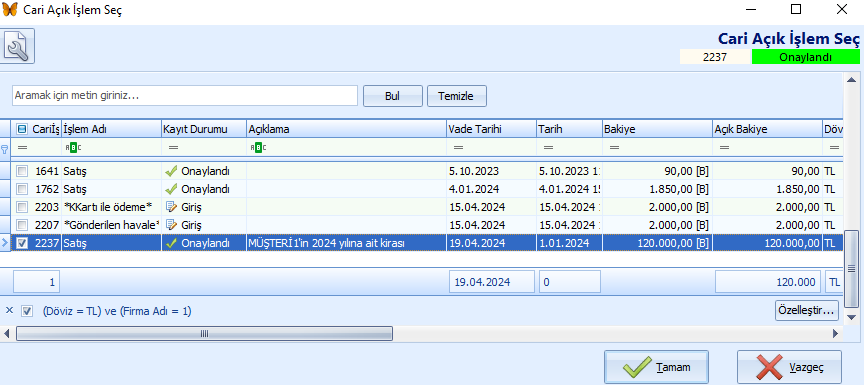864x385 pixels.
Task: Open the CariİşlemID filter equals operator
Action: (23, 148)
